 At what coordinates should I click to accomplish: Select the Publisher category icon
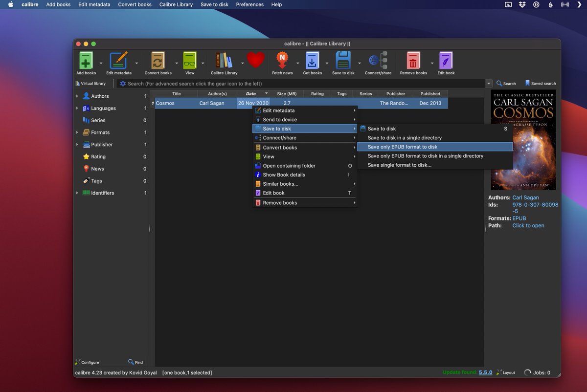click(x=86, y=145)
